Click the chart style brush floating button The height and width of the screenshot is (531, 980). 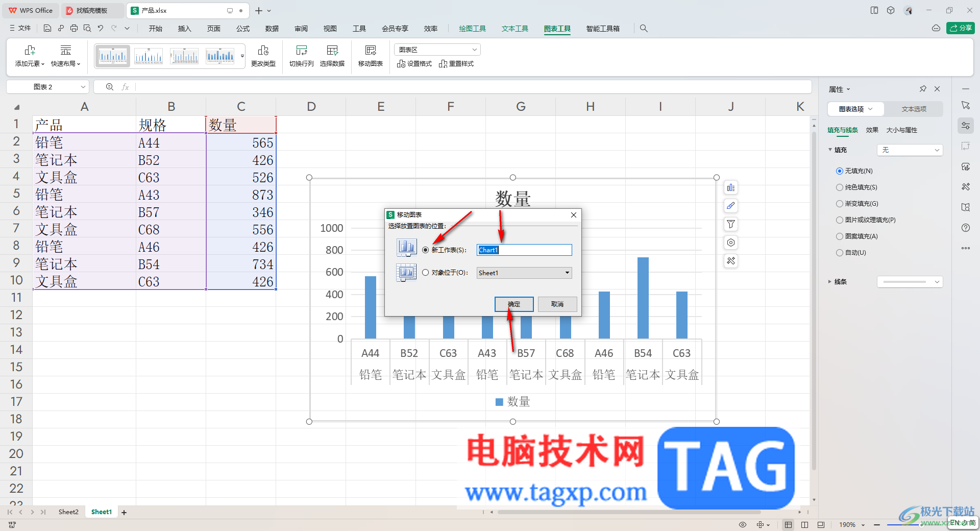click(x=731, y=206)
